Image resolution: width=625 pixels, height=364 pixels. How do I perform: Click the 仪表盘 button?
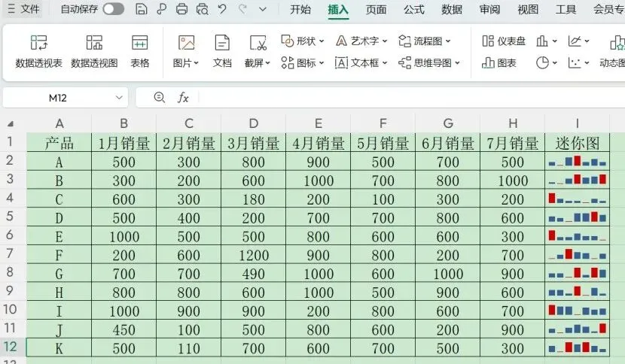pos(504,41)
